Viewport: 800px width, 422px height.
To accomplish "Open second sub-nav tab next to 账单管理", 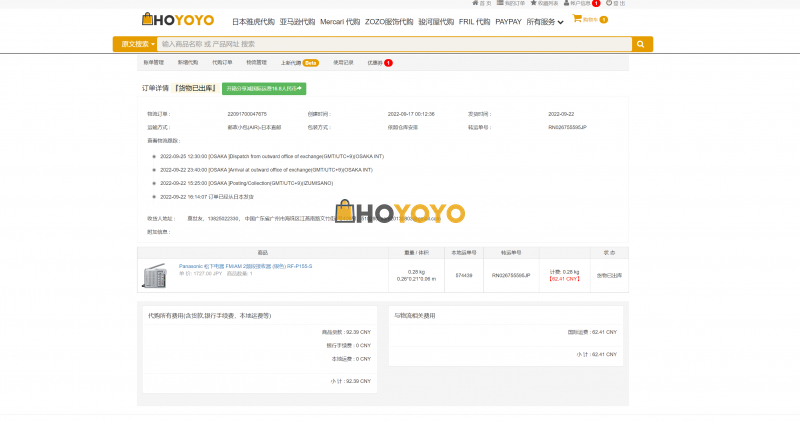I will (x=188, y=63).
